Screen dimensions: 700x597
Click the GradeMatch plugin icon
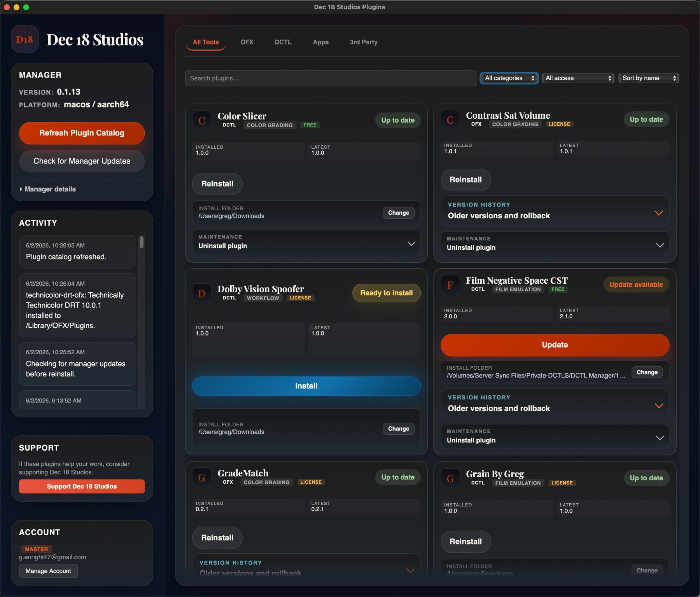[202, 478]
